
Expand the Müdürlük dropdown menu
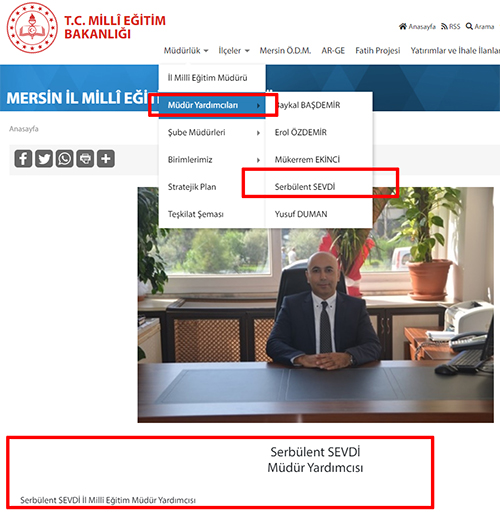[x=186, y=51]
